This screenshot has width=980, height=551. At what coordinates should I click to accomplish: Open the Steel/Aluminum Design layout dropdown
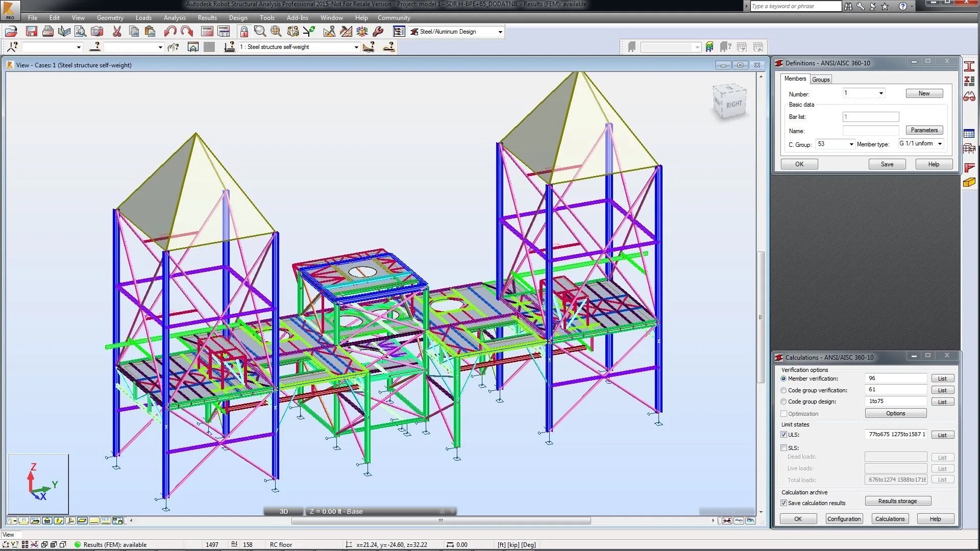500,32
